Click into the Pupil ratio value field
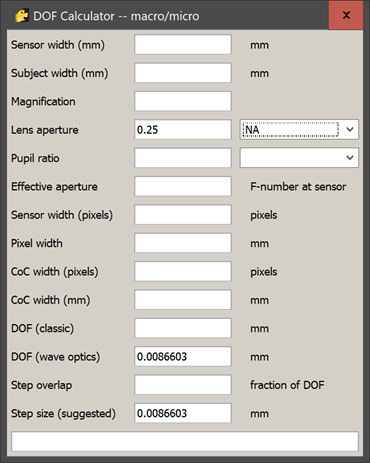This screenshot has height=463, width=370. [183, 158]
